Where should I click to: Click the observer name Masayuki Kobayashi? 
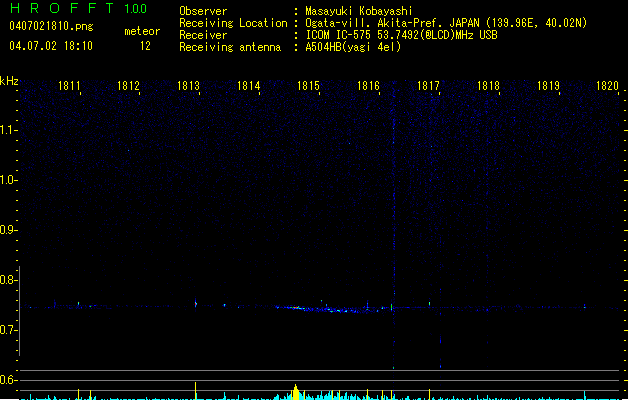coord(359,11)
